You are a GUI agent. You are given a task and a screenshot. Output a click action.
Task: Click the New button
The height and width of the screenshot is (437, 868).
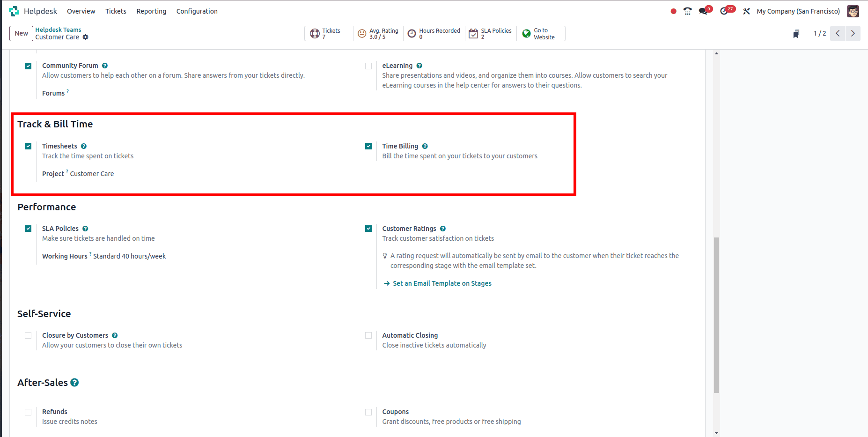21,33
